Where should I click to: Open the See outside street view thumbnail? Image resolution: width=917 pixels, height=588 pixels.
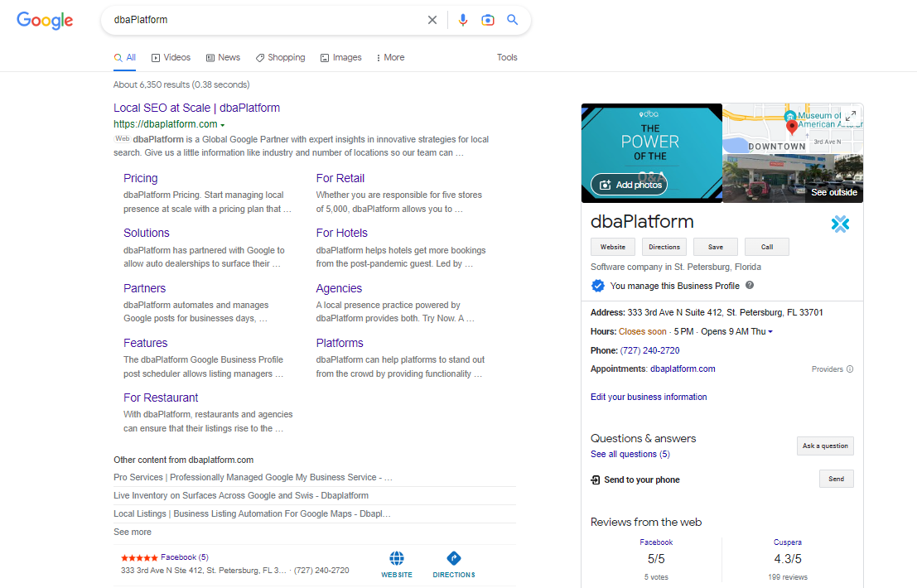pos(793,178)
